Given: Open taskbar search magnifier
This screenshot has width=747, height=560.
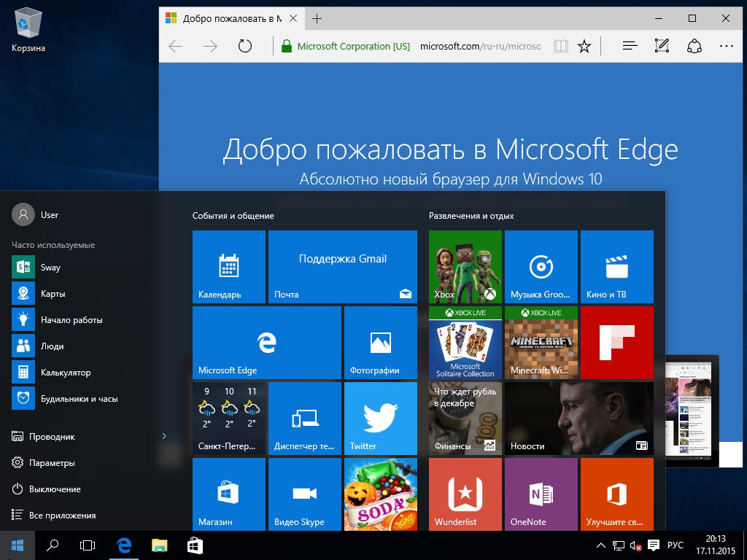Looking at the screenshot, I should (x=53, y=545).
